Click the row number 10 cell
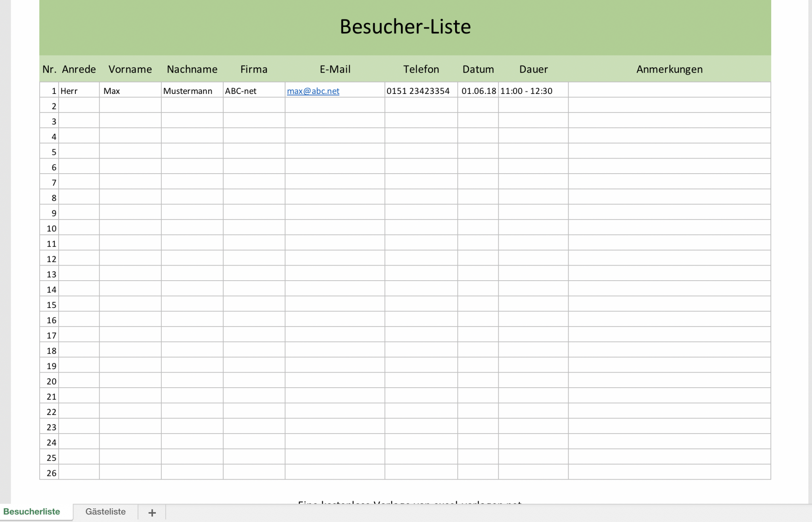The width and height of the screenshot is (812, 522). tap(50, 228)
